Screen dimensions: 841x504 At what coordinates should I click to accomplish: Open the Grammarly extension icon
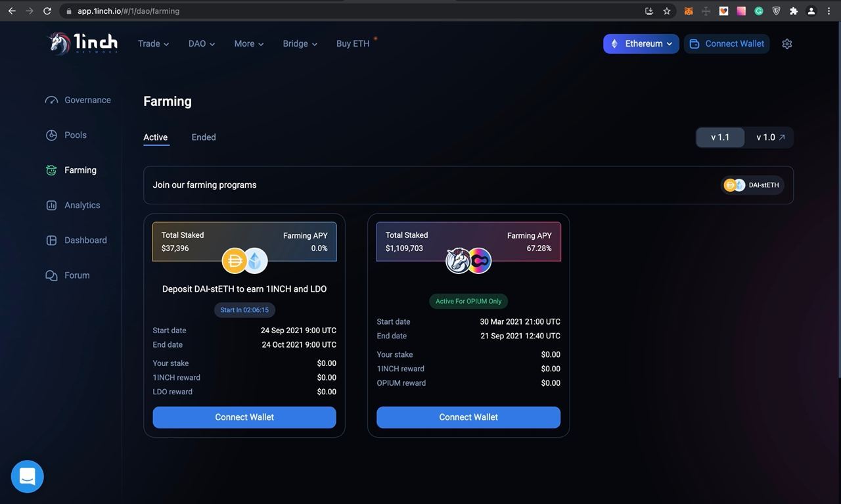click(758, 11)
